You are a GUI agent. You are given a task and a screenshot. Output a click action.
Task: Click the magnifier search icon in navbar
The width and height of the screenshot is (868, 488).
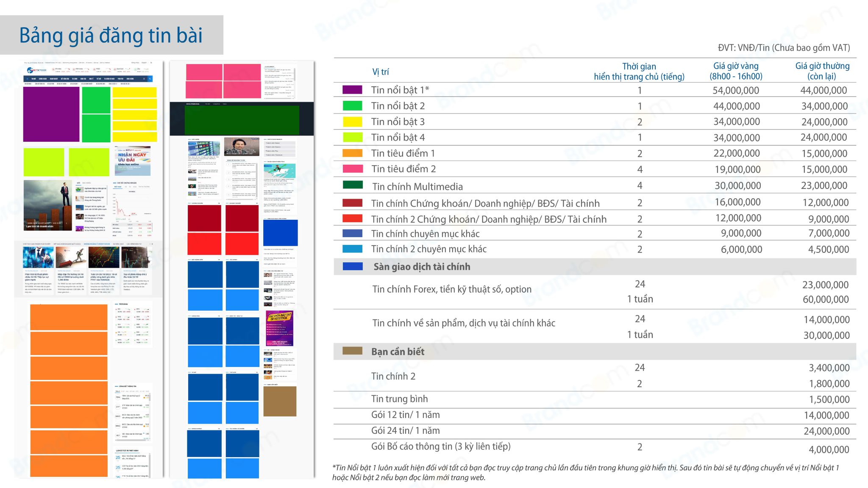(x=150, y=79)
